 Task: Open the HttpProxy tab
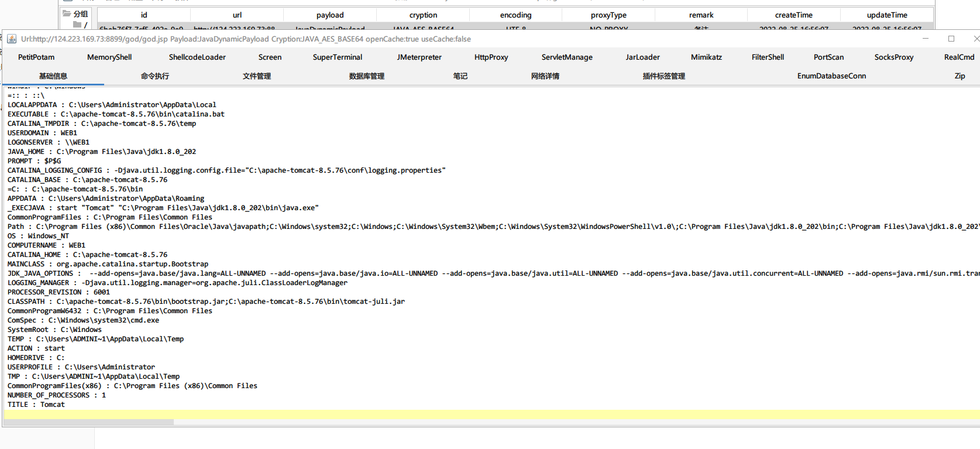[x=491, y=57]
